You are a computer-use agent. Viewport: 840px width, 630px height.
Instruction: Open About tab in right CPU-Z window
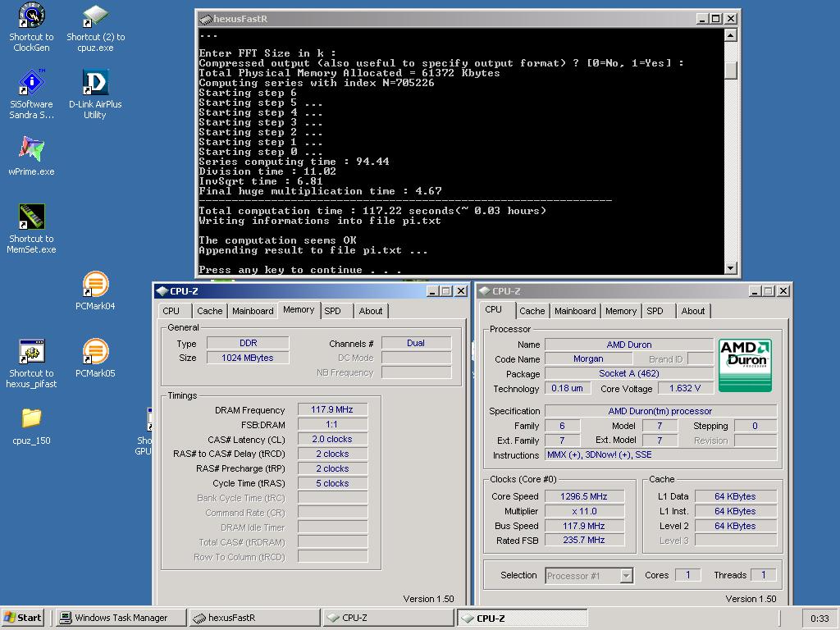click(x=693, y=311)
